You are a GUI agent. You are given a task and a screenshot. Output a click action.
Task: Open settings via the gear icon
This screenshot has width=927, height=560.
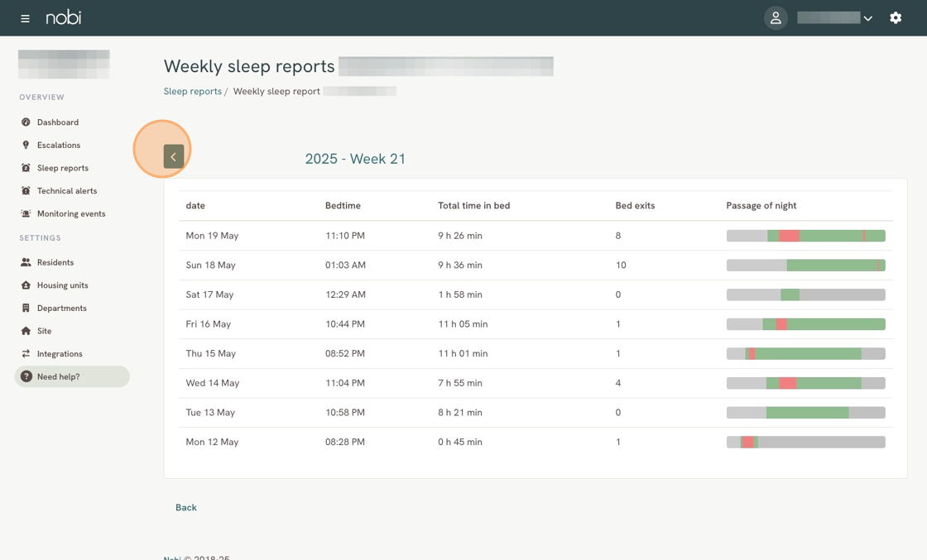pyautogui.click(x=896, y=18)
